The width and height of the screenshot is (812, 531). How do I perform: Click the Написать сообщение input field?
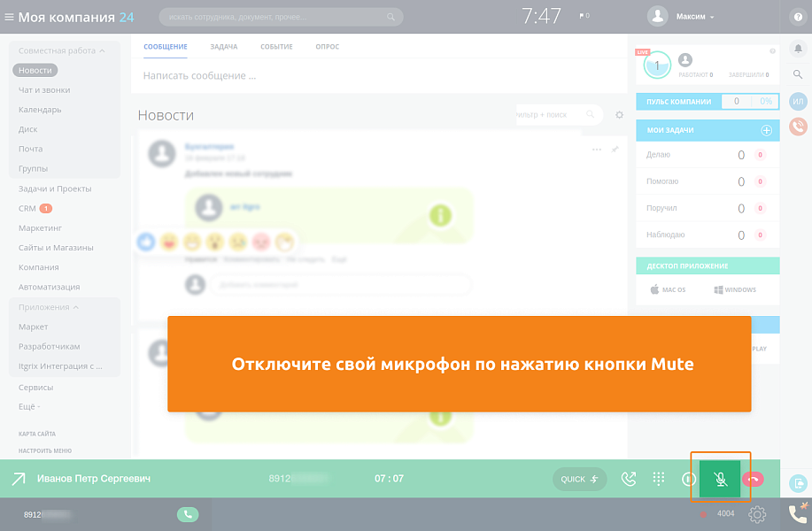[x=266, y=75]
